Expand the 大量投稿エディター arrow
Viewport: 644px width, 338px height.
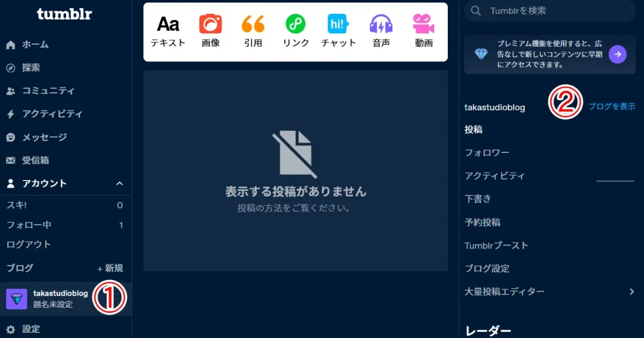pyautogui.click(x=631, y=291)
